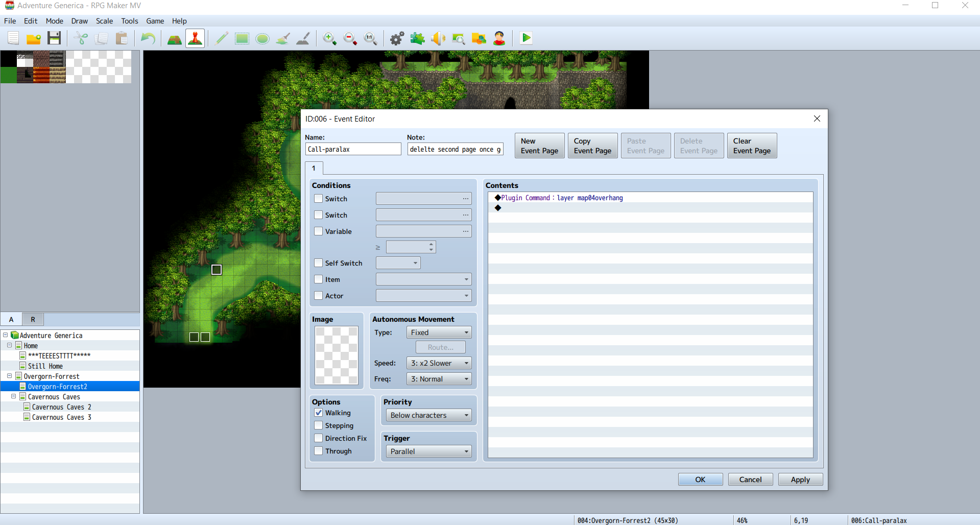Confirm the event with OK

tap(701, 480)
